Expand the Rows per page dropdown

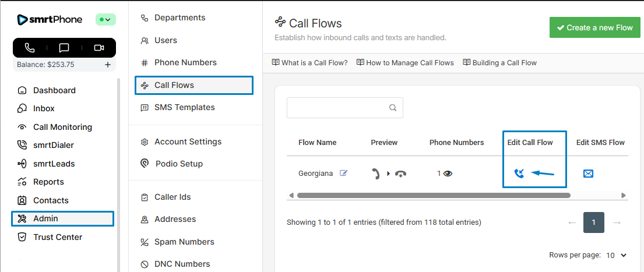coord(617,255)
